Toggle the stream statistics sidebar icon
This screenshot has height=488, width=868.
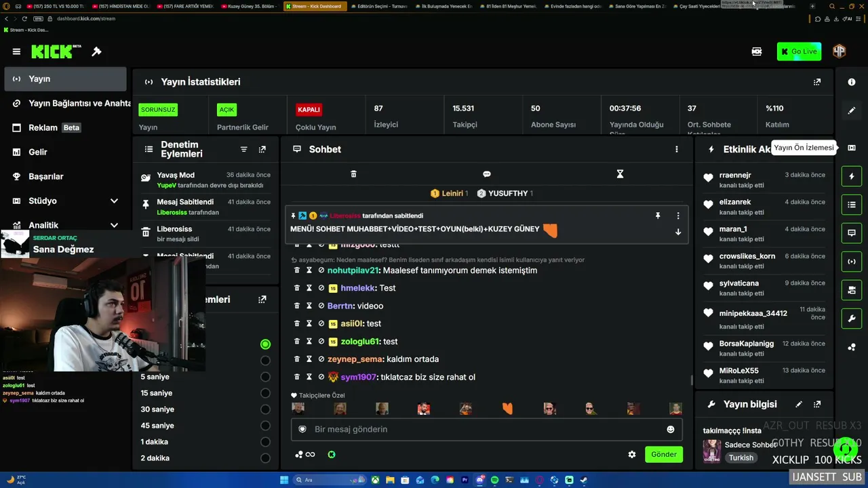click(x=852, y=262)
